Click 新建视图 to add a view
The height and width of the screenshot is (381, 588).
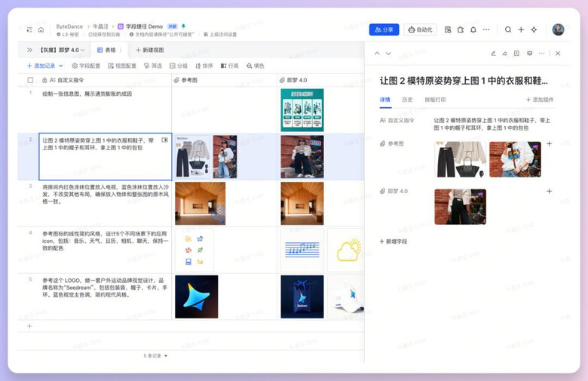click(149, 50)
